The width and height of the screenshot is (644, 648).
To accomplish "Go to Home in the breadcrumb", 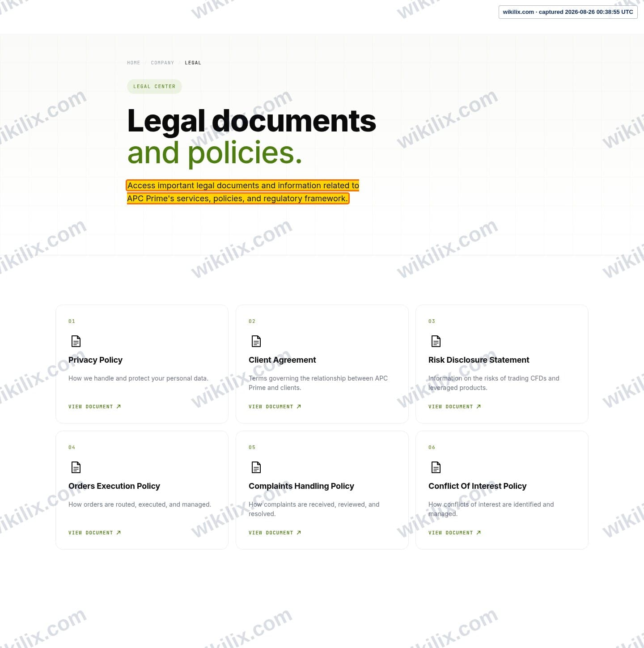I will pos(134,63).
